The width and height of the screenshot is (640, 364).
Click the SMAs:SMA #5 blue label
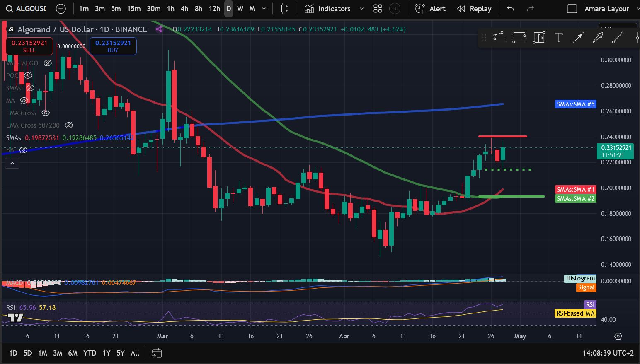pos(575,104)
